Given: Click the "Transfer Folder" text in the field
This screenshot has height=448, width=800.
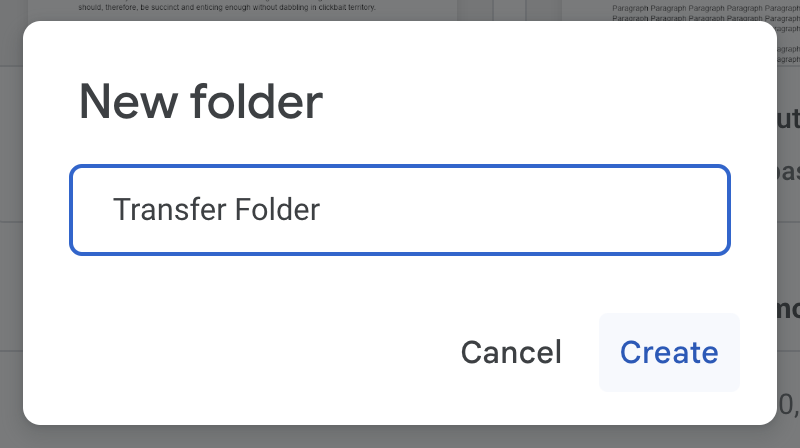Looking at the screenshot, I should pyautogui.click(x=216, y=210).
